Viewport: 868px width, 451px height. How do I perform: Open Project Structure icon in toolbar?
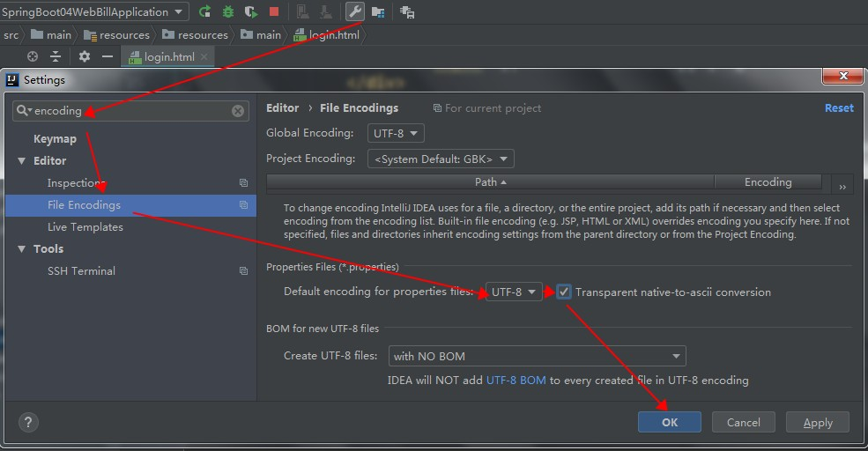click(x=378, y=12)
